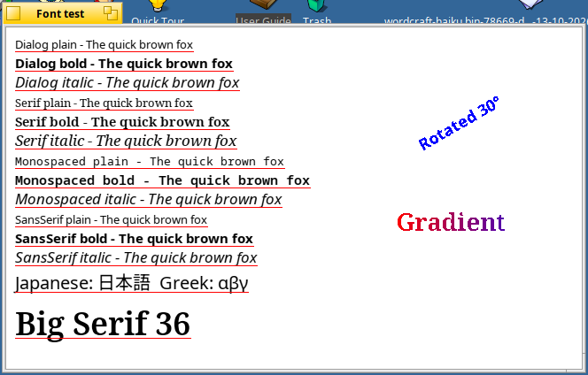Click the 'Serif bold' text line

(x=122, y=122)
